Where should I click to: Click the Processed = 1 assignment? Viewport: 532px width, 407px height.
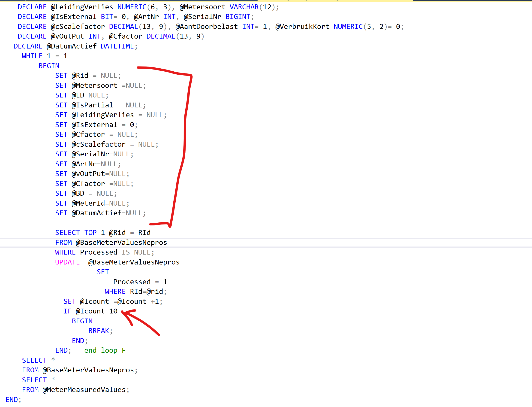(x=140, y=282)
